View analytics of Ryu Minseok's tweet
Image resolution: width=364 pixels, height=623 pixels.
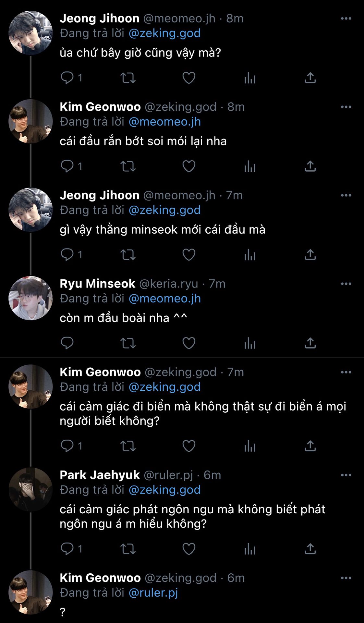250,343
